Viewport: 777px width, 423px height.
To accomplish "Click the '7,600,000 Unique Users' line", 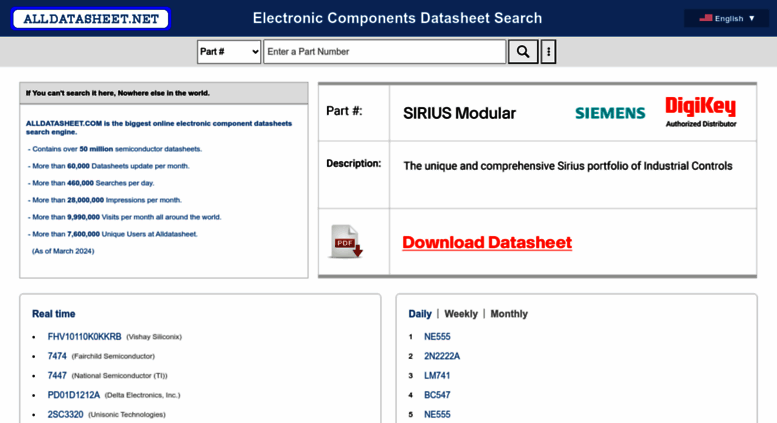I will point(113,234).
